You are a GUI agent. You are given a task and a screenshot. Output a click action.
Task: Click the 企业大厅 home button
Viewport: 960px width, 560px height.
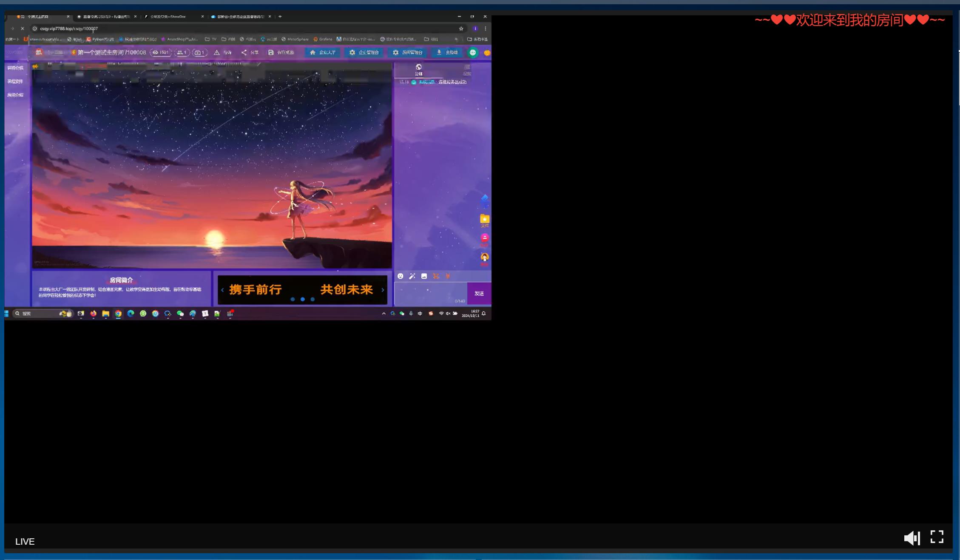[x=323, y=52]
